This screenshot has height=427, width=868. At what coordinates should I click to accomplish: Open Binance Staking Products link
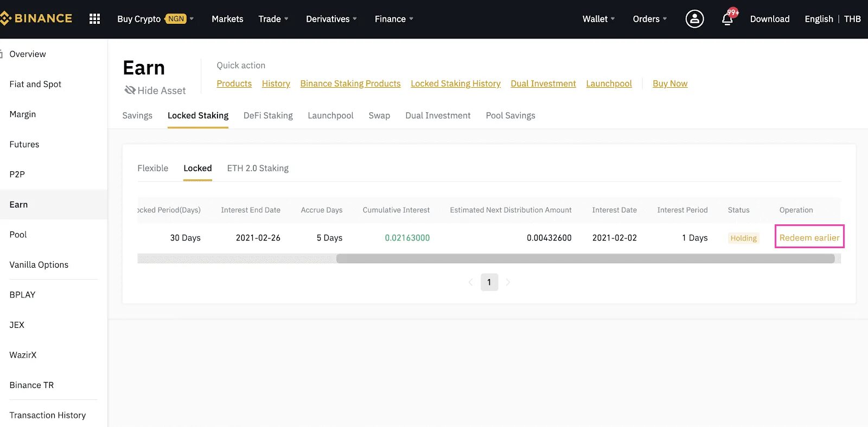[x=350, y=83]
